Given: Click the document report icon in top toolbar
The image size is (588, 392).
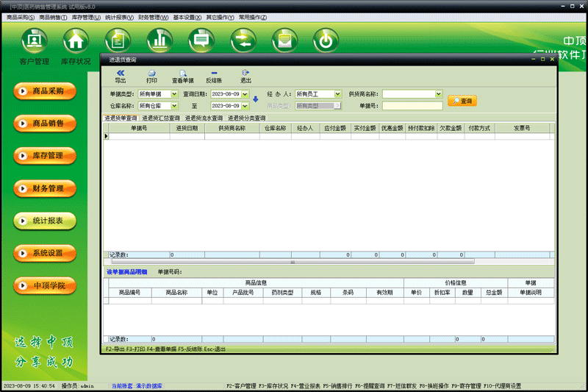Looking at the screenshot, I should tap(118, 41).
